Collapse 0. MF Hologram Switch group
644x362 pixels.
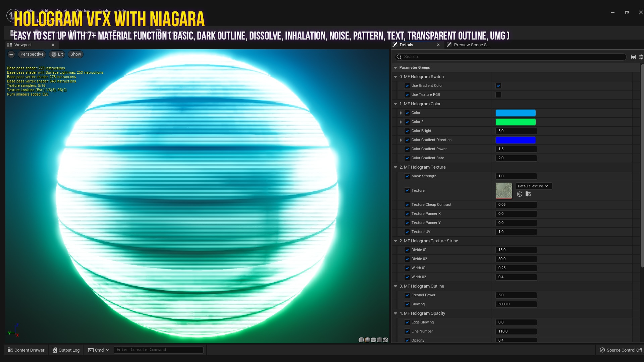click(395, 77)
